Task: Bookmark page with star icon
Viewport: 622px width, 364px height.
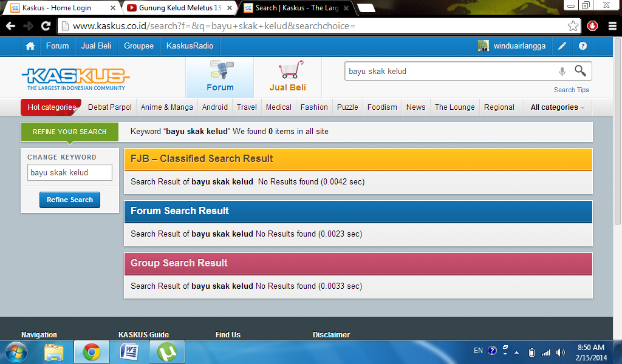Action: (x=573, y=26)
